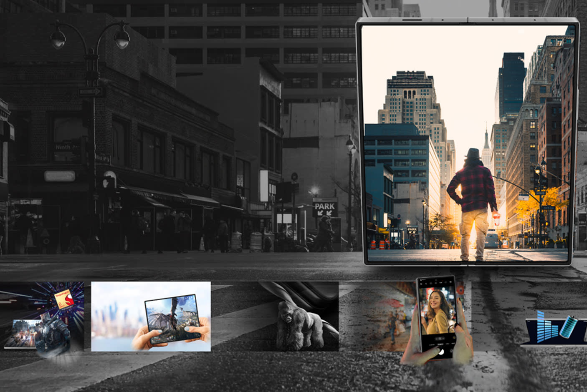Click the laptop in the Snapdragon thumbnail
587x392 pixels.
(20, 334)
